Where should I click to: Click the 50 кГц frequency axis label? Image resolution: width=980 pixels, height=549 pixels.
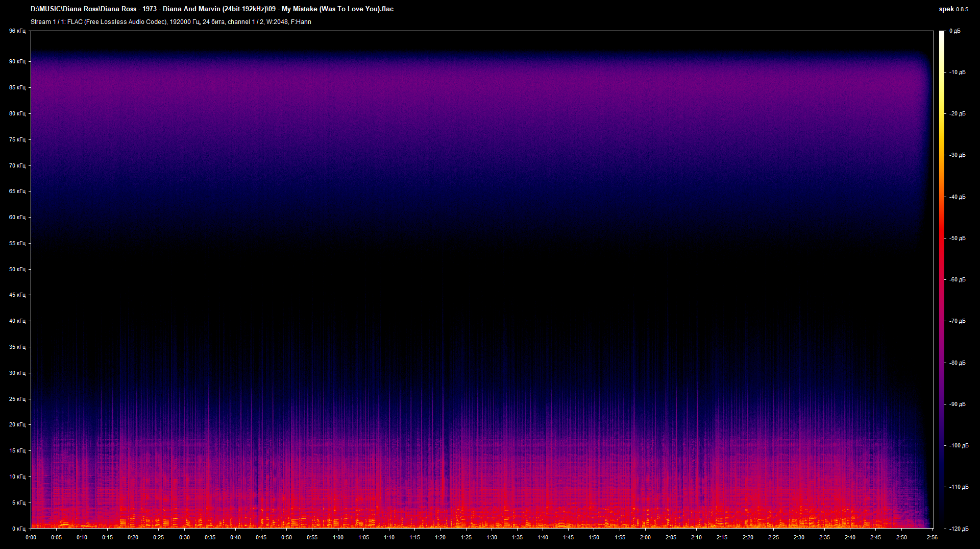pos(17,269)
